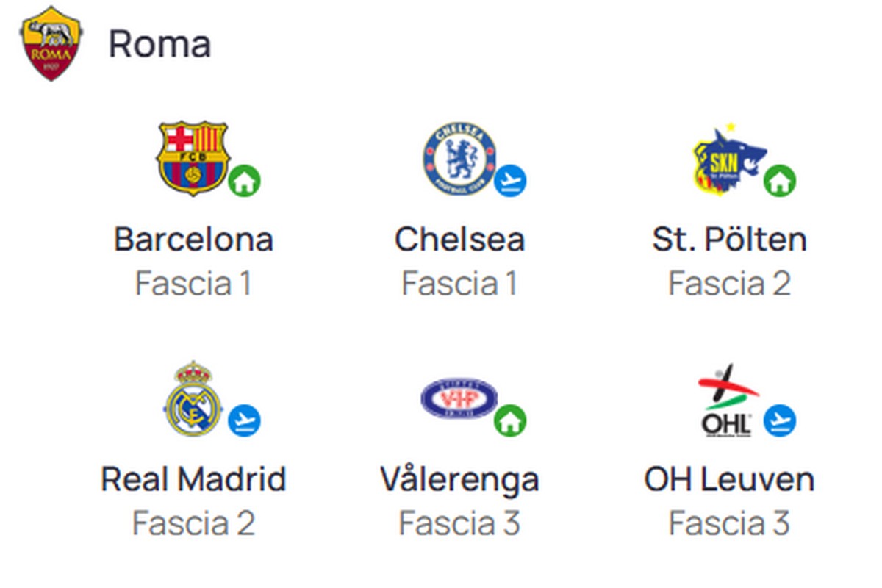Click the away plane icon beside OH Leuven
The height and width of the screenshot is (588, 882).
coord(780,421)
